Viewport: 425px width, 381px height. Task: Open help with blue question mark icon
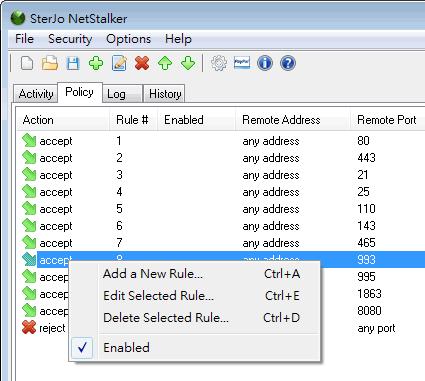(x=288, y=63)
